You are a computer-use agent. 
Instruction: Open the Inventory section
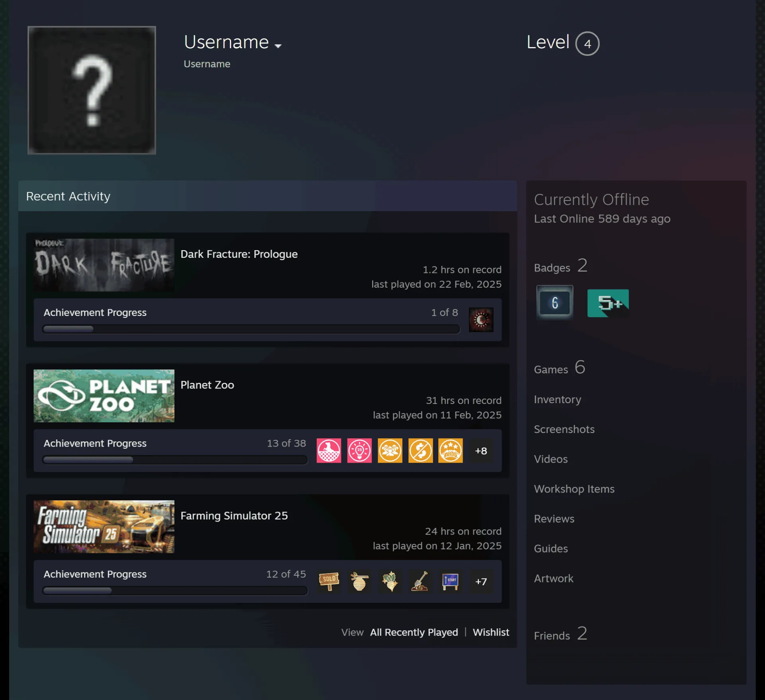point(557,399)
